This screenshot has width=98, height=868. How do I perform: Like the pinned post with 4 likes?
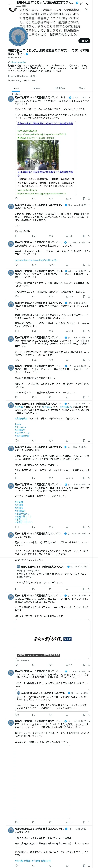(x=51, y=198)
